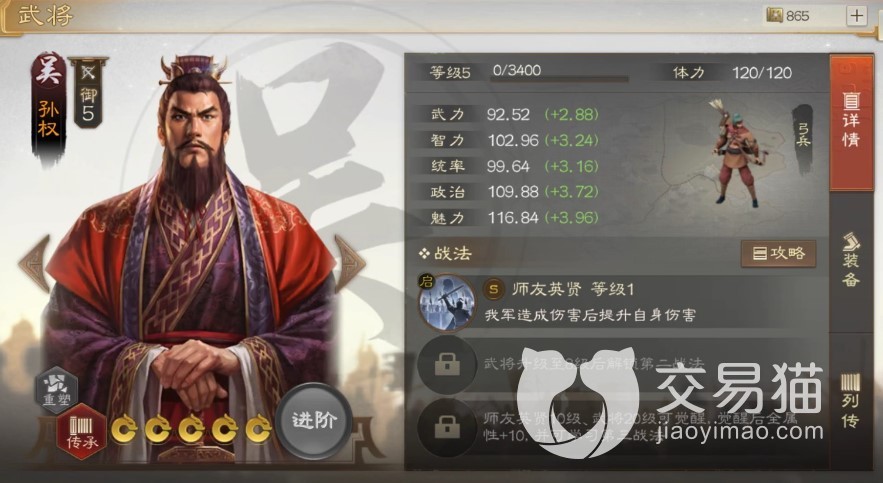Show previous general with left arrow
883x483 pixels.
[x=34, y=263]
